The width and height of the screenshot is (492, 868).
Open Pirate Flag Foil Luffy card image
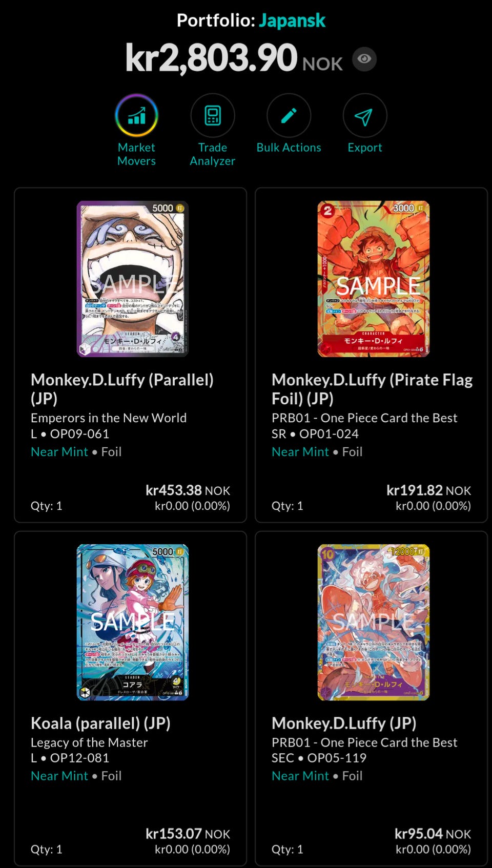(x=374, y=279)
